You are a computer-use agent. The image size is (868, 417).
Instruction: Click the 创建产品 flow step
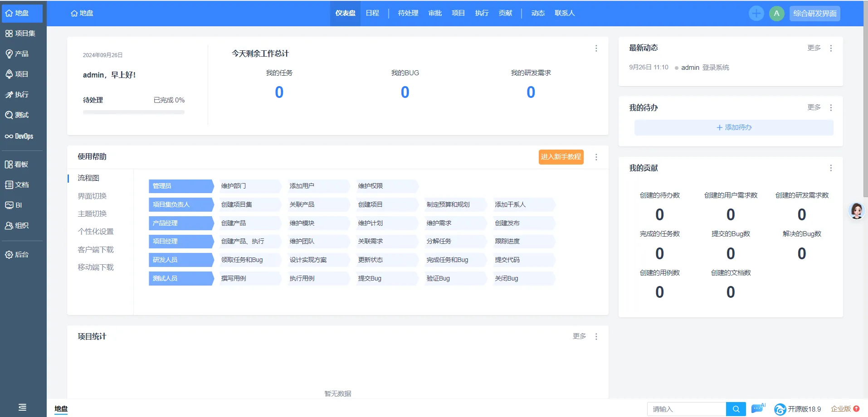point(249,223)
